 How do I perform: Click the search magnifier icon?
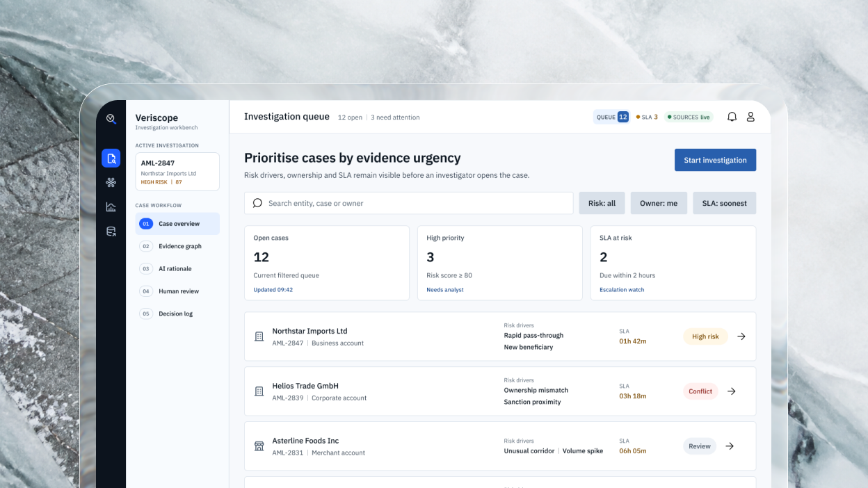(257, 203)
